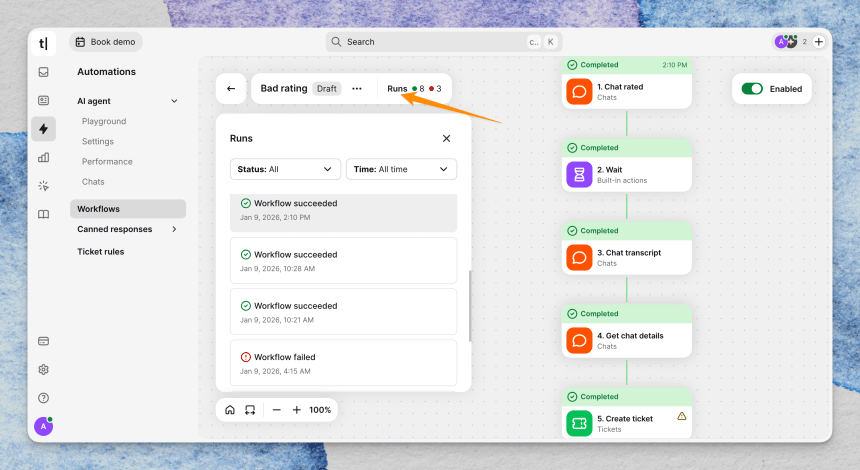Click in the Search field
The width and height of the screenshot is (860, 470).
pyautogui.click(x=444, y=42)
